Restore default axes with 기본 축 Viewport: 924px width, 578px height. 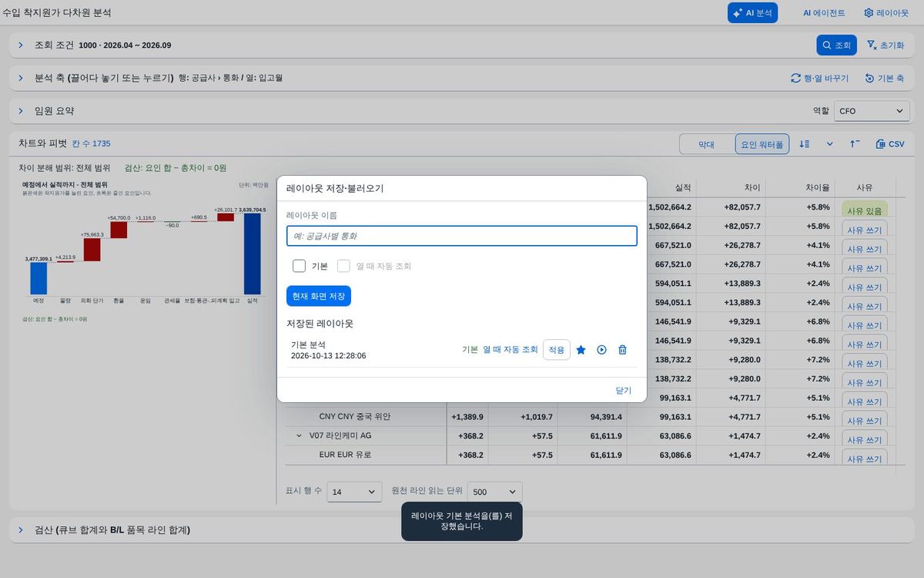(x=884, y=78)
